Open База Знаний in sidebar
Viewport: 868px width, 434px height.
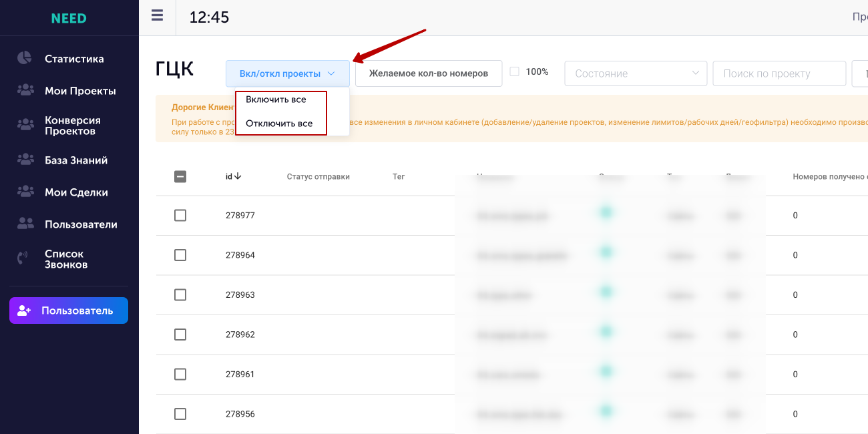point(76,160)
